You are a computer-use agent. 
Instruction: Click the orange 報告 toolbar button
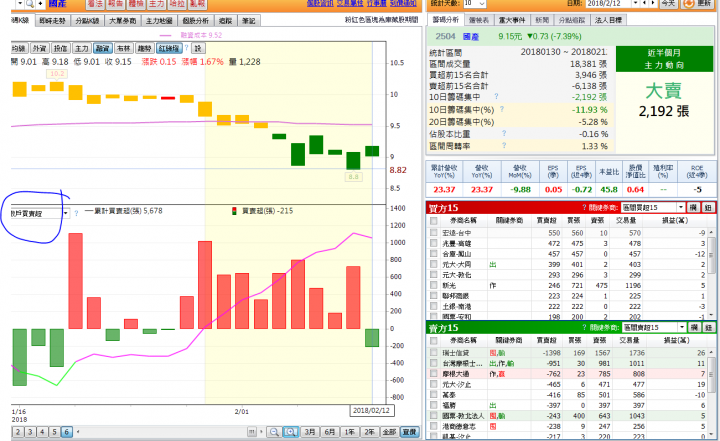point(115,4)
